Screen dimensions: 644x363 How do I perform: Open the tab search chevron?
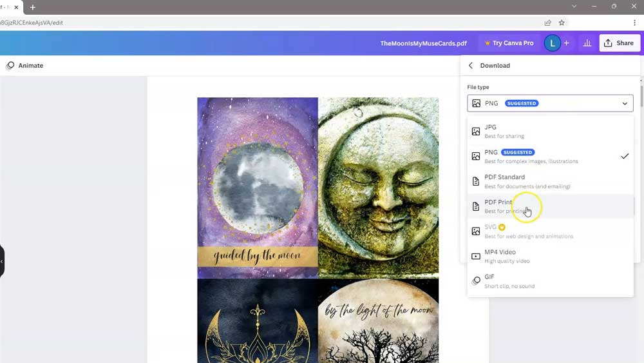574,6
